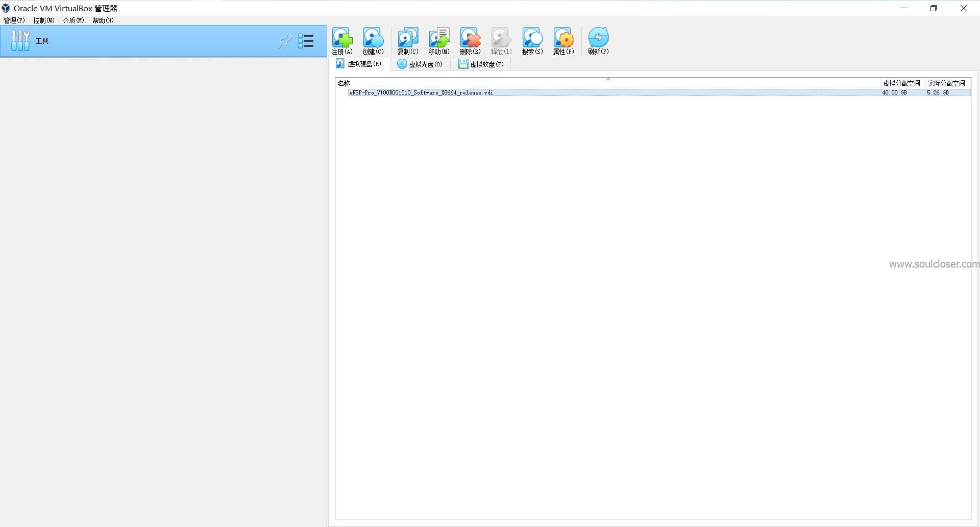980x527 pixels.
Task: Click the 复制(C) copy disk icon
Action: click(x=408, y=41)
